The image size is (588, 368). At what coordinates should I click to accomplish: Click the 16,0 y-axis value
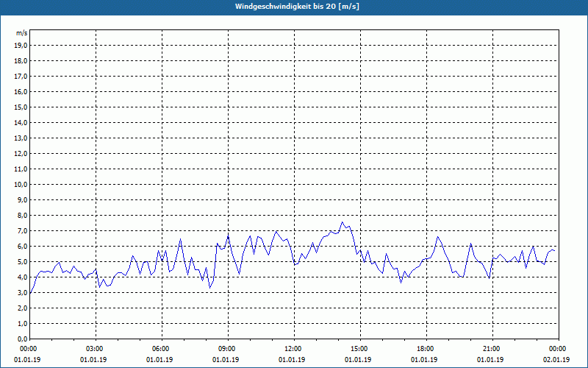point(21,91)
